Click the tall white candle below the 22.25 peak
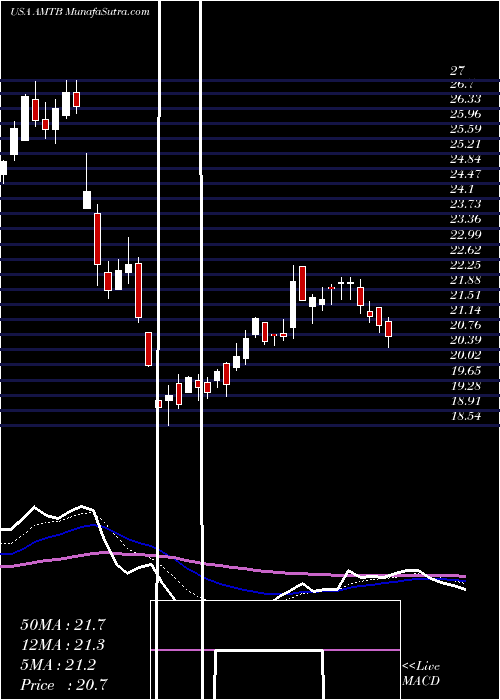This screenshot has height=700, width=500. pos(293,302)
